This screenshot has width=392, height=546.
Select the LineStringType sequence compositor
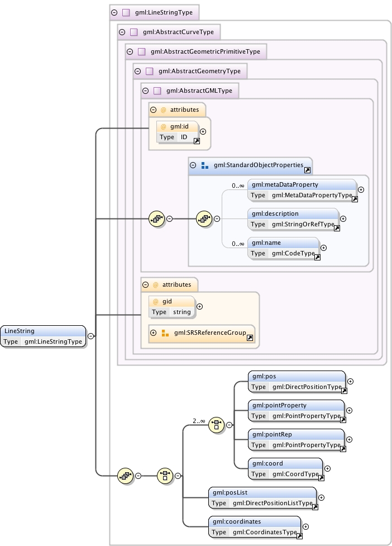coord(126,476)
